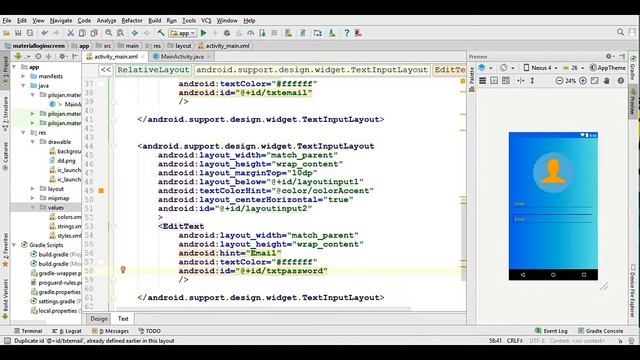Switch to the Design tab below the editor
Image resolution: width=640 pixels, height=360 pixels.
tap(99, 319)
